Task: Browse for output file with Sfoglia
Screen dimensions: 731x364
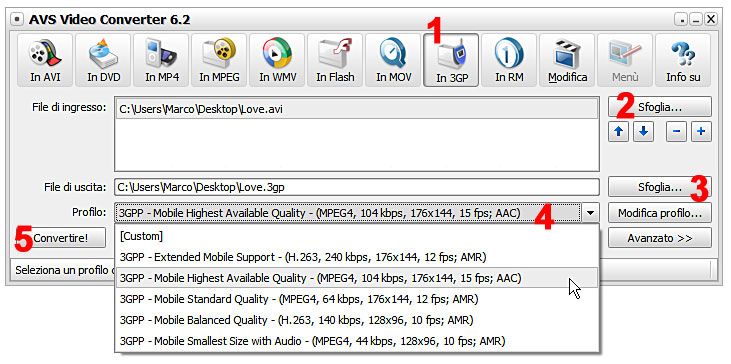Action: 660,187
